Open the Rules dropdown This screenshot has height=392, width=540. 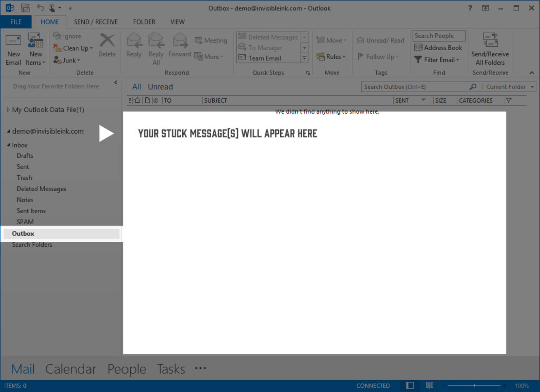pyautogui.click(x=331, y=57)
